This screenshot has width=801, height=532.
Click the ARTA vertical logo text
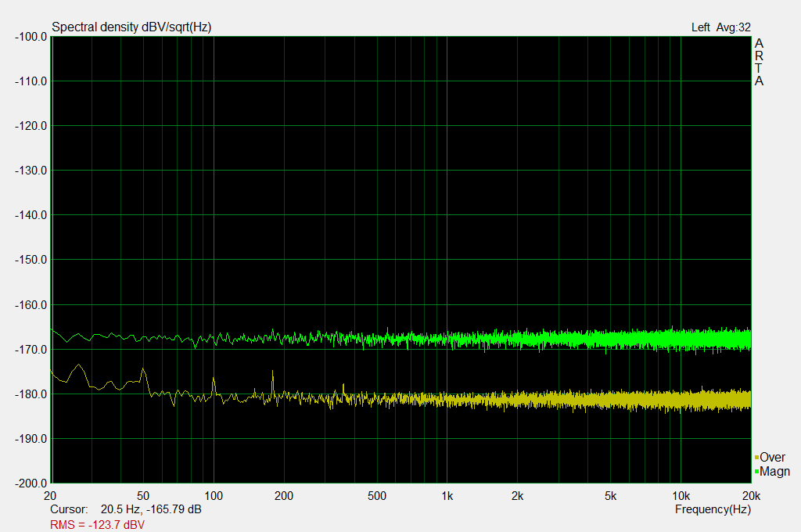tap(759, 62)
